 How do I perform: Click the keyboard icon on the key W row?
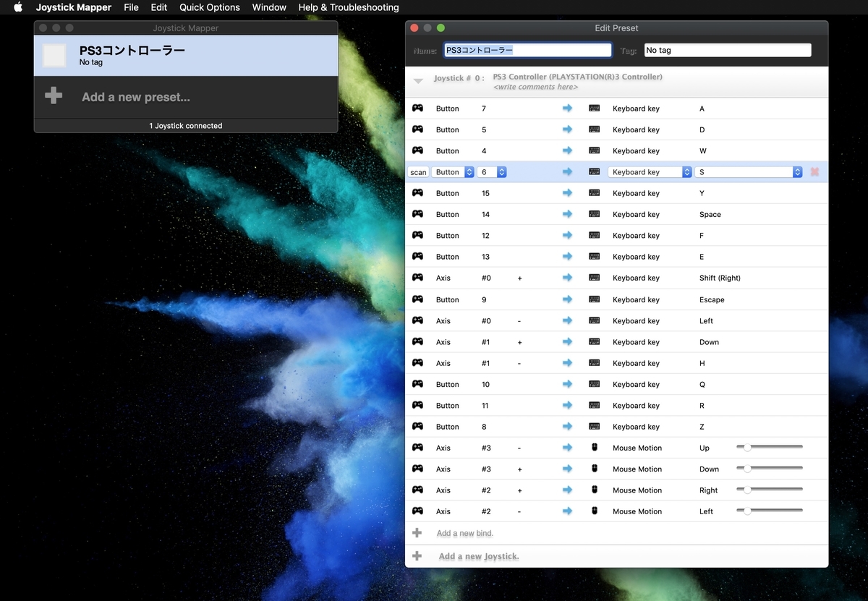(595, 151)
